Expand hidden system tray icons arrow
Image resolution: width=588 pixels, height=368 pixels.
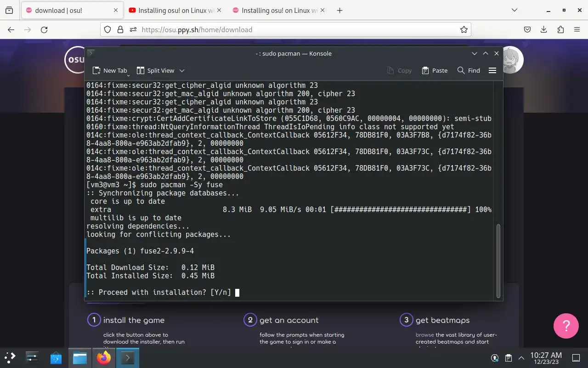(x=521, y=358)
